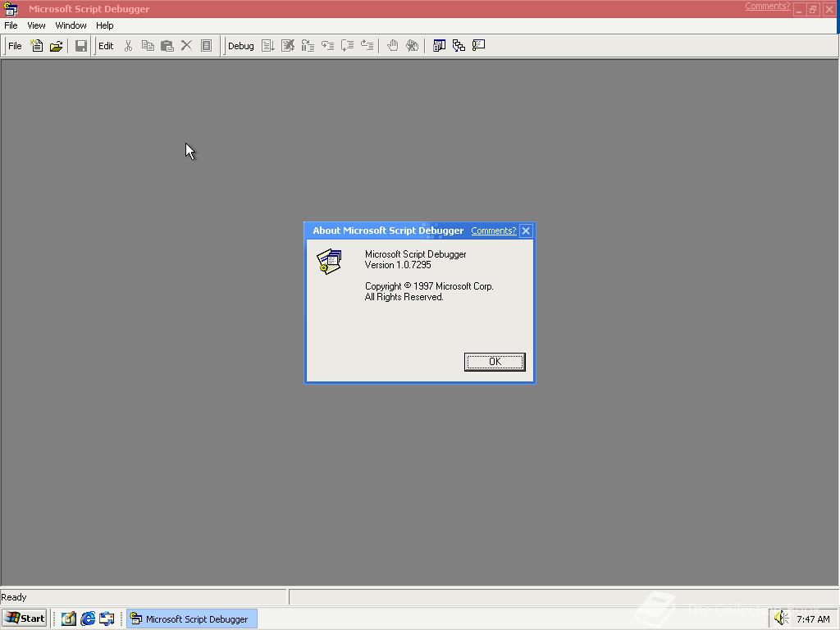The image size is (840, 630).
Task: Open the Window menu
Action: (x=71, y=25)
